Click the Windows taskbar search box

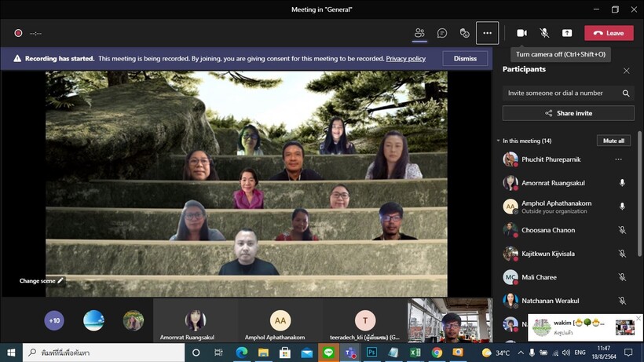click(x=104, y=353)
